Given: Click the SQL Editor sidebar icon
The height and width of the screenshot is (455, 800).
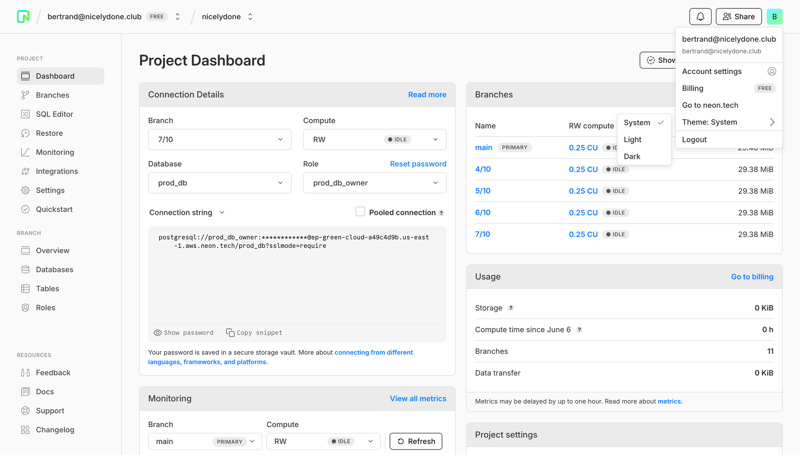Looking at the screenshot, I should (25, 114).
